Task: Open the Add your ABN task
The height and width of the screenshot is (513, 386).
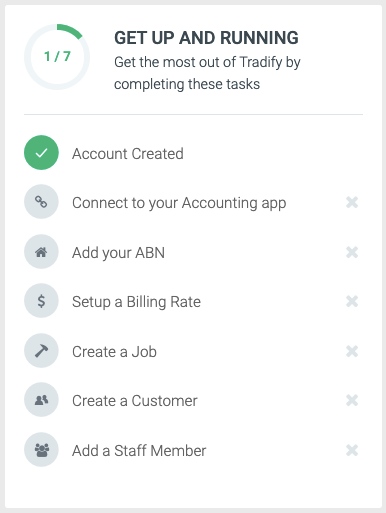Action: [x=118, y=253]
